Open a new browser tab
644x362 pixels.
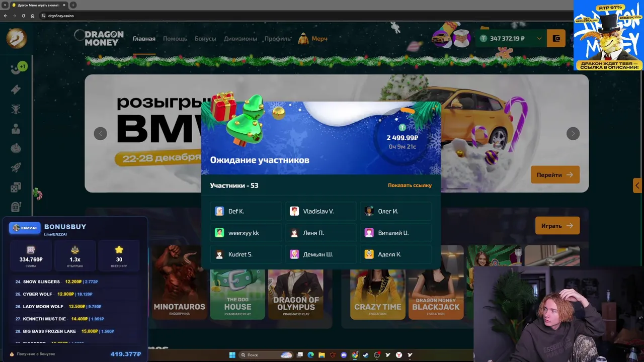(x=73, y=5)
